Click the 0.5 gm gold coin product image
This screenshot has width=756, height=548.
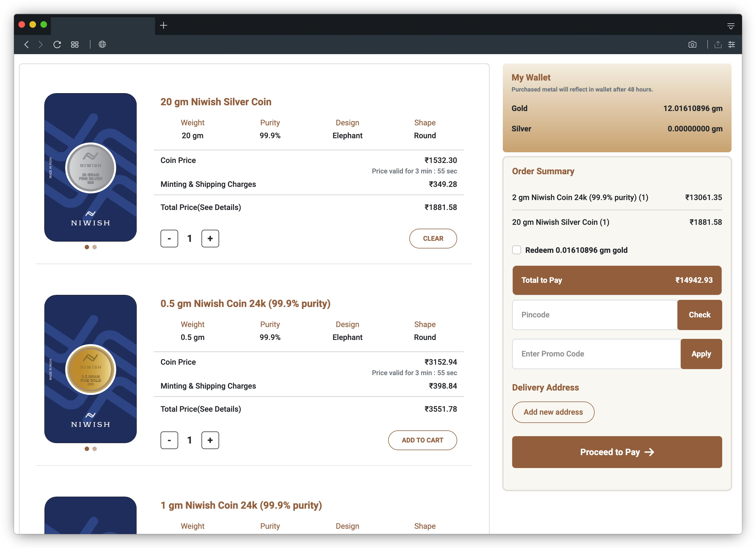[90, 369]
